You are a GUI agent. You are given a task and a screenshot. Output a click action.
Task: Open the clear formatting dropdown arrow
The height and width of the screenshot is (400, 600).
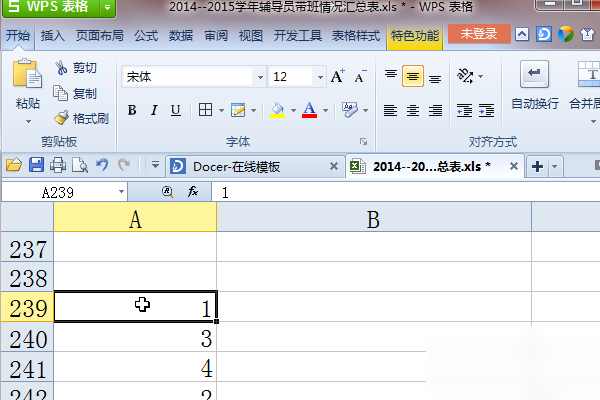point(365,111)
